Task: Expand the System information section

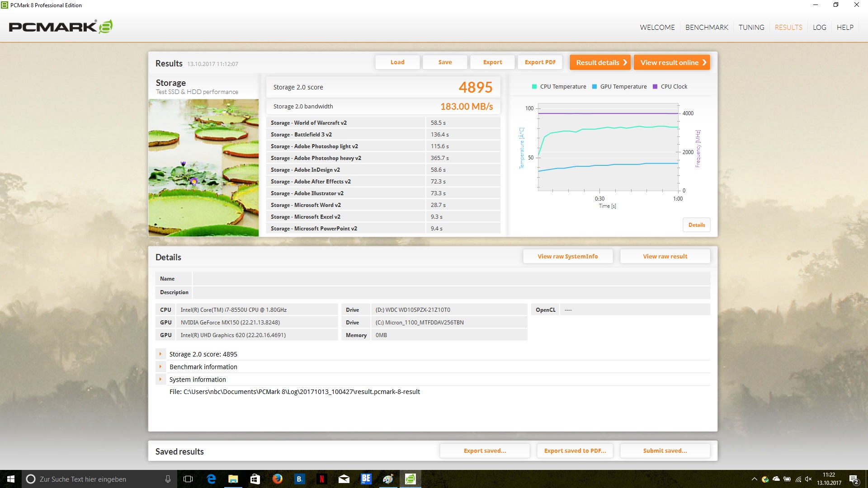Action: 160,380
